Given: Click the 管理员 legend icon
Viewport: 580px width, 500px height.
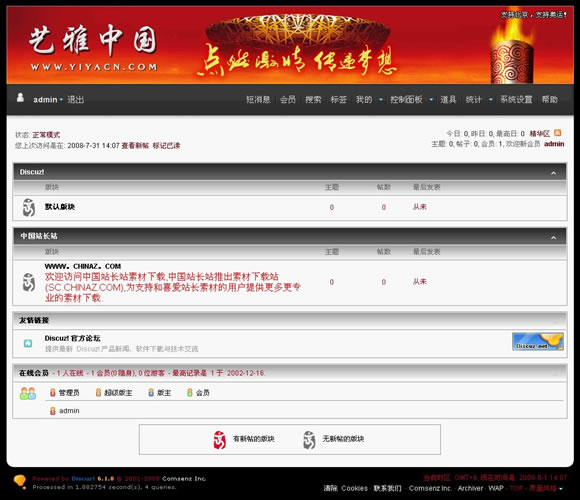Looking at the screenshot, I should click(53, 392).
